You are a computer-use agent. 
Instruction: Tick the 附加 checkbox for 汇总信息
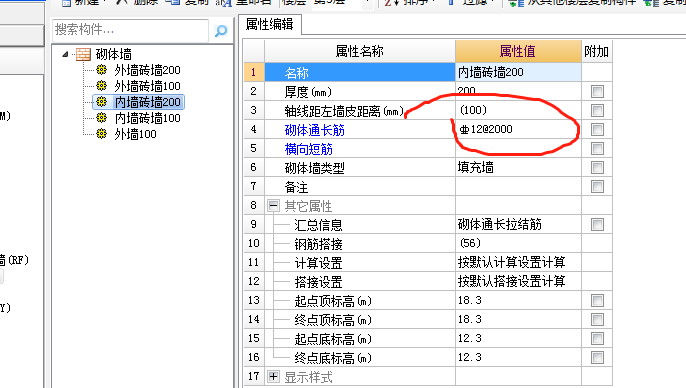tap(597, 224)
